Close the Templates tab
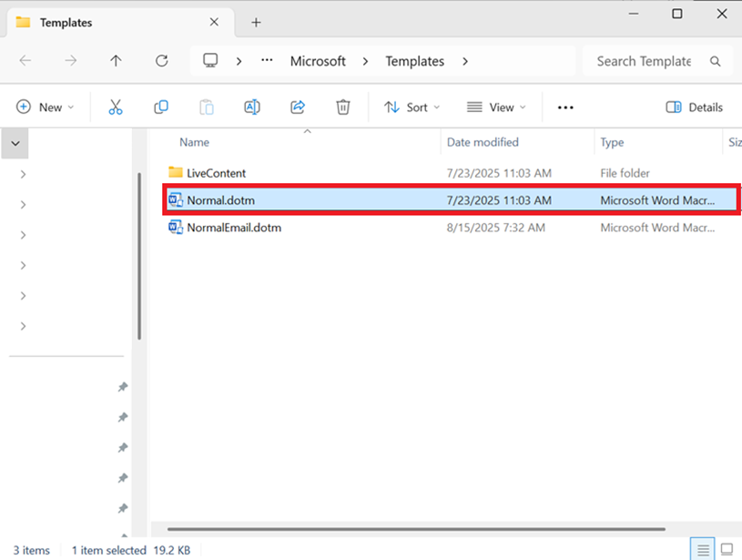The image size is (742, 560). pyautogui.click(x=214, y=22)
